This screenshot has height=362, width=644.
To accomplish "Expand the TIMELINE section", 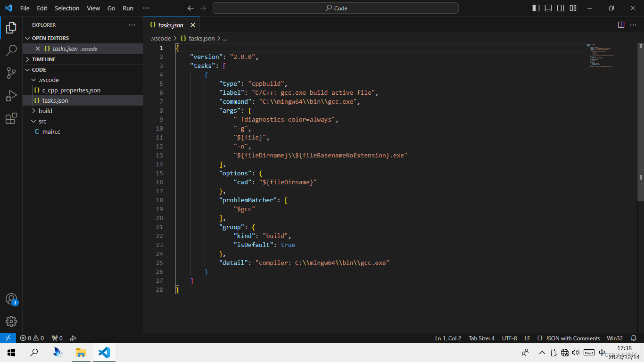I will (43, 59).
